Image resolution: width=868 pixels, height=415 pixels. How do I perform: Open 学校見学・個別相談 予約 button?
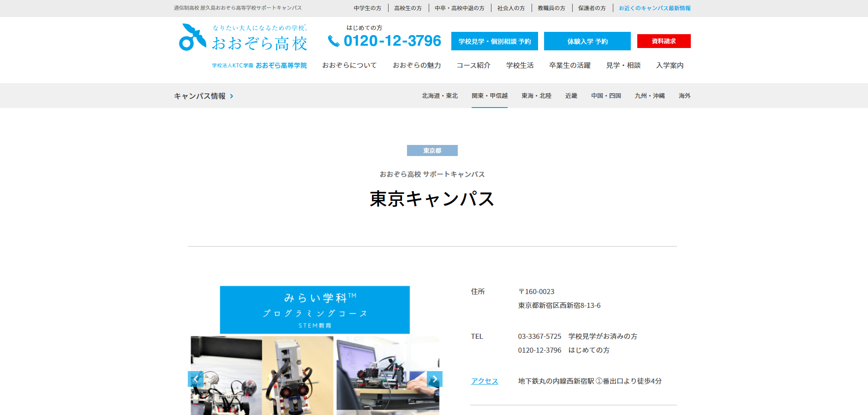(x=495, y=41)
